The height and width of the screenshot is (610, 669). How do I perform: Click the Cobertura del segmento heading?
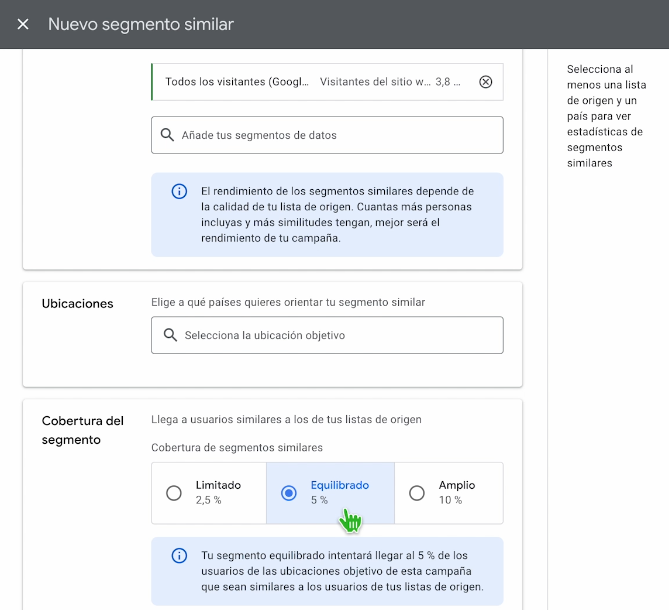point(83,430)
